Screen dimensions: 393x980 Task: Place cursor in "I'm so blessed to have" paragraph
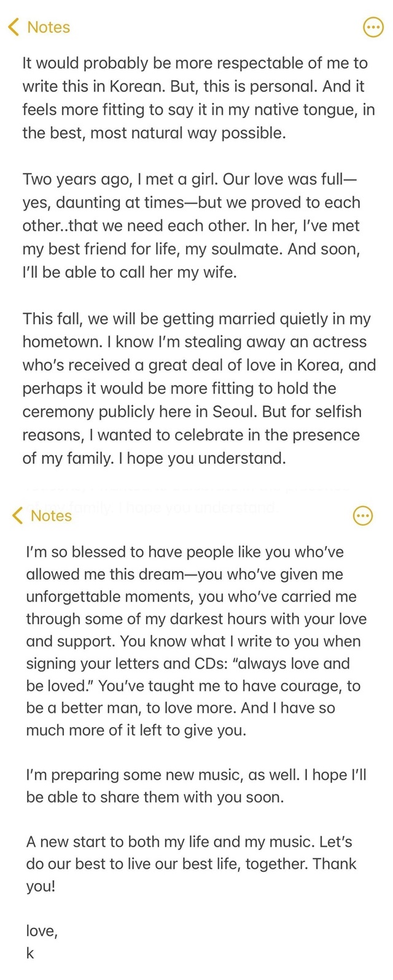[196, 641]
